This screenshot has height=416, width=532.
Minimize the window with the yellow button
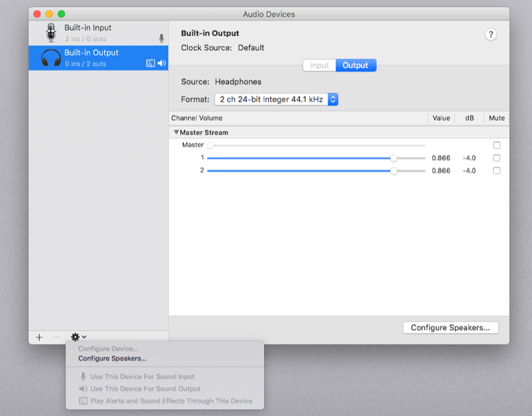(x=49, y=14)
